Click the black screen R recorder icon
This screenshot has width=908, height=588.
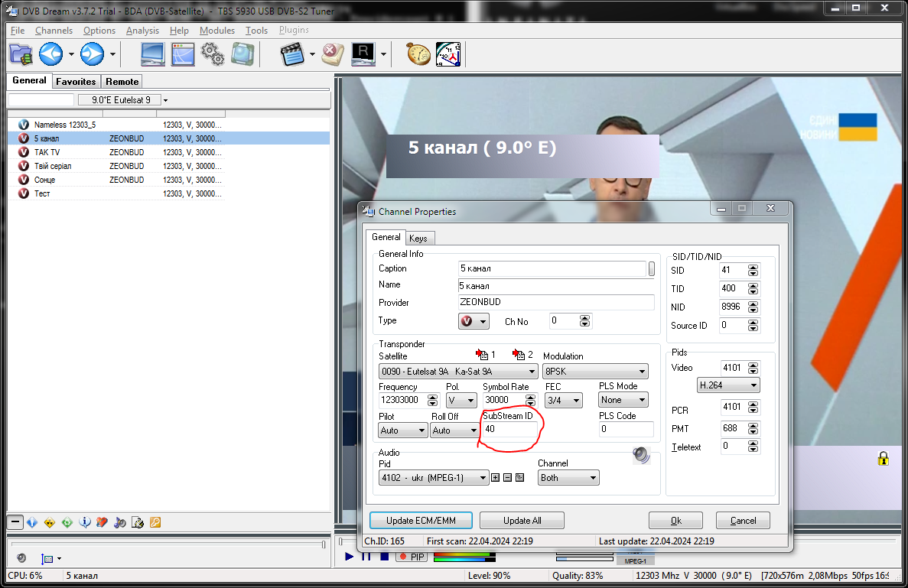pyautogui.click(x=363, y=54)
